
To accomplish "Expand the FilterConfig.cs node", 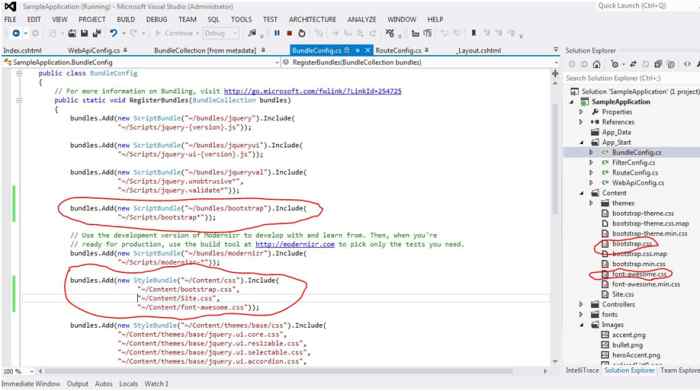I will pyautogui.click(x=591, y=162).
